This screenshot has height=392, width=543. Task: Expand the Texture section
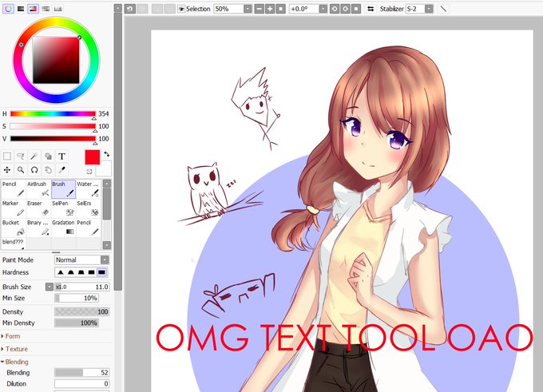click(14, 349)
